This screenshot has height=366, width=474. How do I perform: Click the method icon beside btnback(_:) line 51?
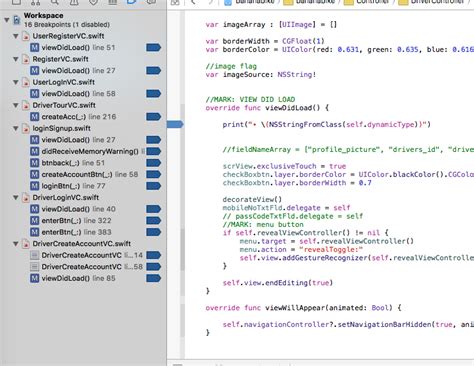35,163
